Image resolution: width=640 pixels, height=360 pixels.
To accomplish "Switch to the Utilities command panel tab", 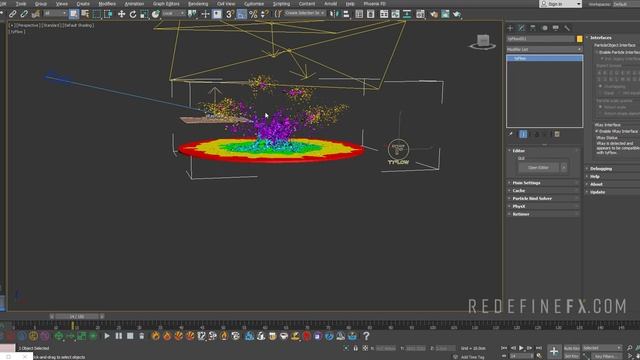I will pyautogui.click(x=567, y=28).
